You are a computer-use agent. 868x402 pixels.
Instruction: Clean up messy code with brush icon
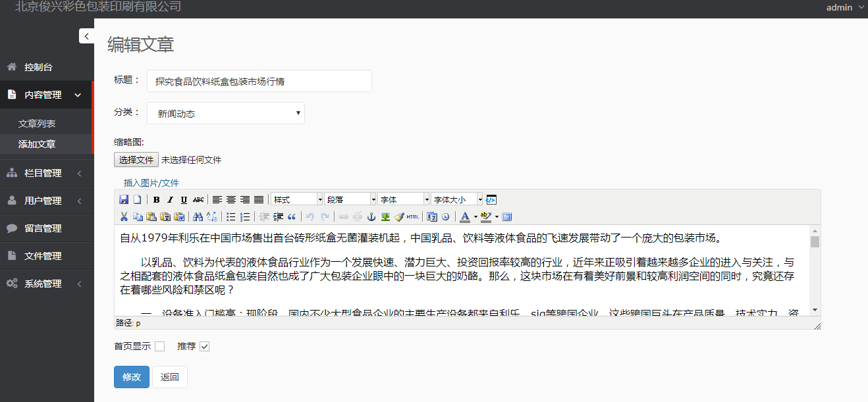(x=399, y=216)
